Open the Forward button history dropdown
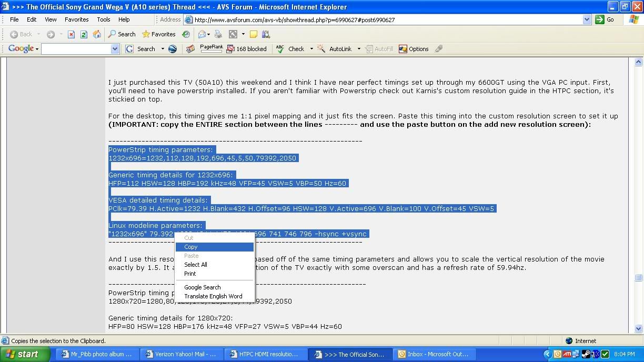 pos(61,34)
